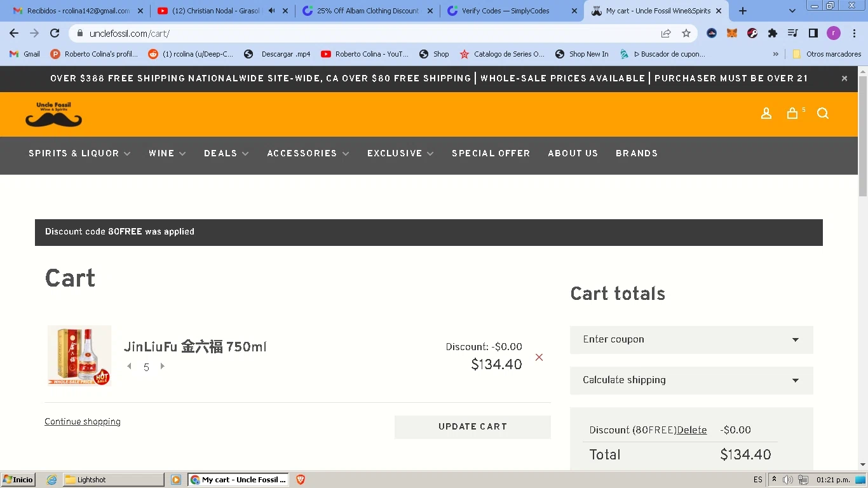This screenshot has height=488, width=868.
Task: Expand the Accessories menu
Action: point(308,153)
